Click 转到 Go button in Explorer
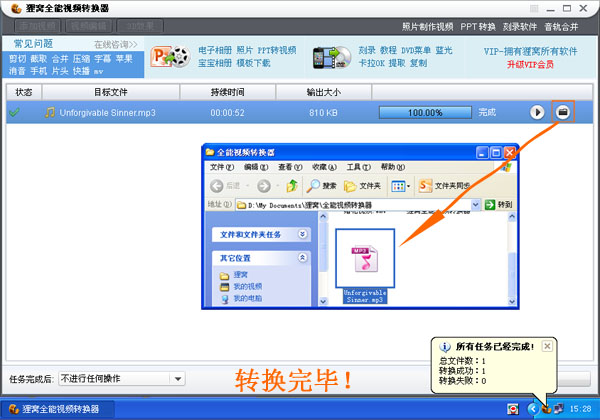 click(499, 205)
